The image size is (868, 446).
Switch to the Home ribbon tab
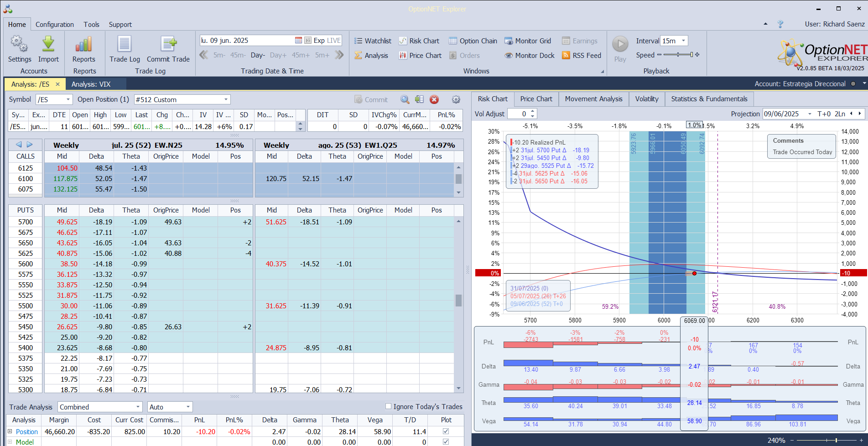coord(17,25)
